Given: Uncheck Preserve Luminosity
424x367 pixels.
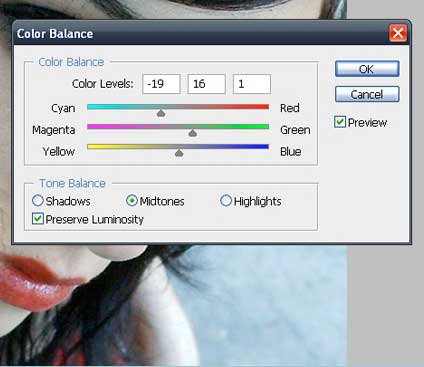Looking at the screenshot, I should [38, 219].
